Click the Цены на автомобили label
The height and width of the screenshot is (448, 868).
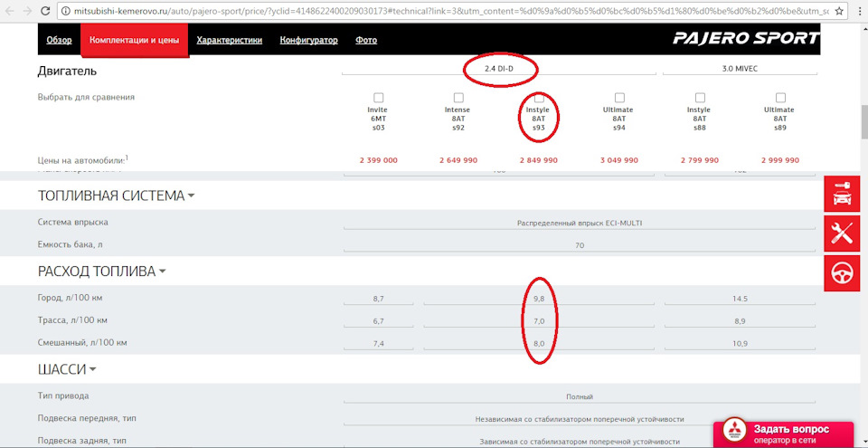[83, 160]
